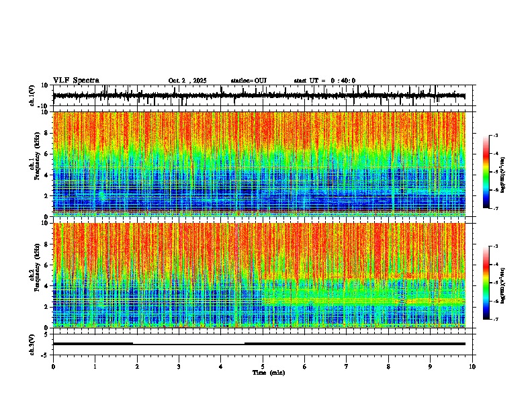
Task: Click time axis tick label "3"
Action: coord(179,367)
